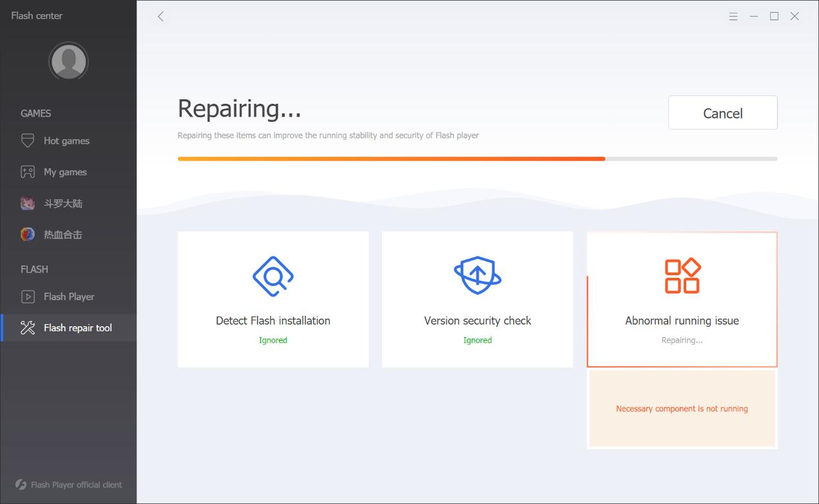The height and width of the screenshot is (504, 819).
Task: Open My games section
Action: point(68,172)
